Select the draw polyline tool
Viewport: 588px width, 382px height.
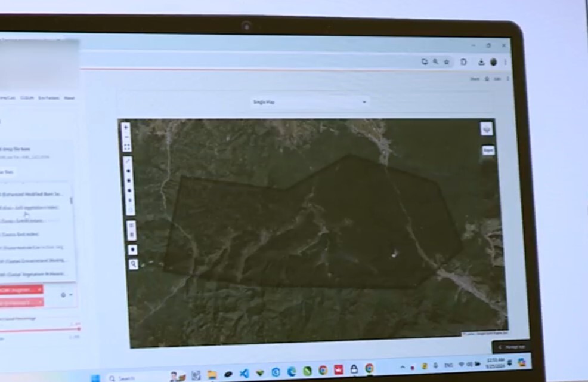pyautogui.click(x=128, y=161)
